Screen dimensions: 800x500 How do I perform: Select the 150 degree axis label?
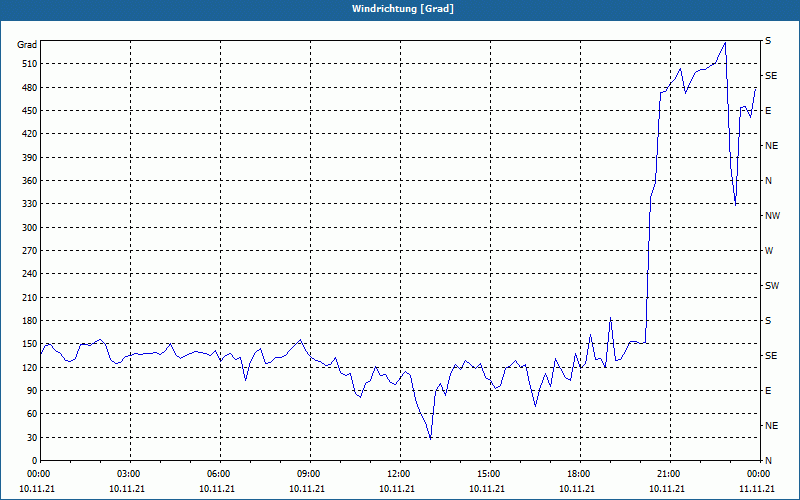[29, 344]
